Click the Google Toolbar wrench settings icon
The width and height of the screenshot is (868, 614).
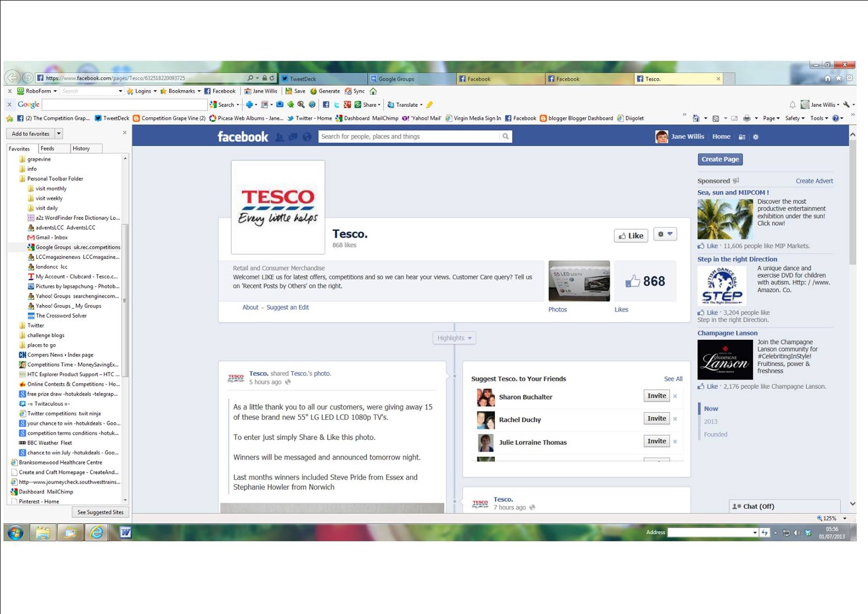tap(846, 105)
